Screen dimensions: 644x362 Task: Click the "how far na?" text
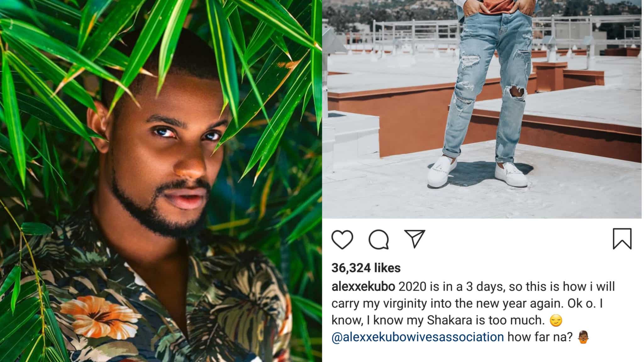[x=540, y=337]
